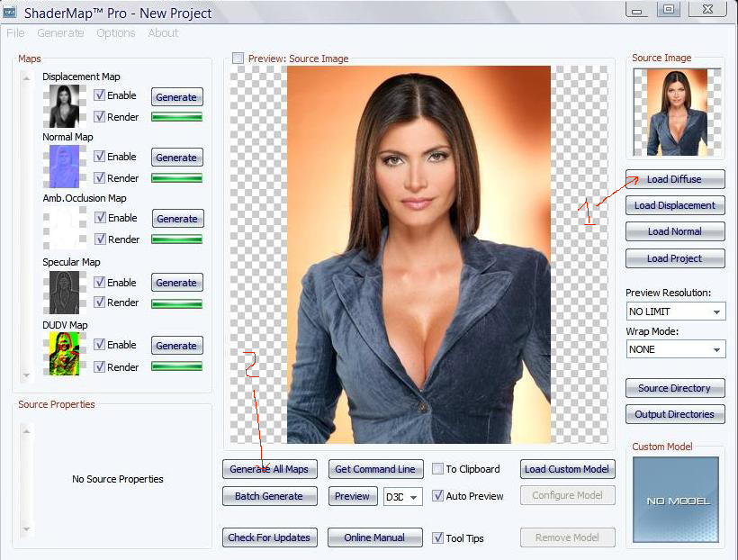Open the Generate menu
Image resolution: width=738 pixels, height=560 pixels.
(60, 33)
